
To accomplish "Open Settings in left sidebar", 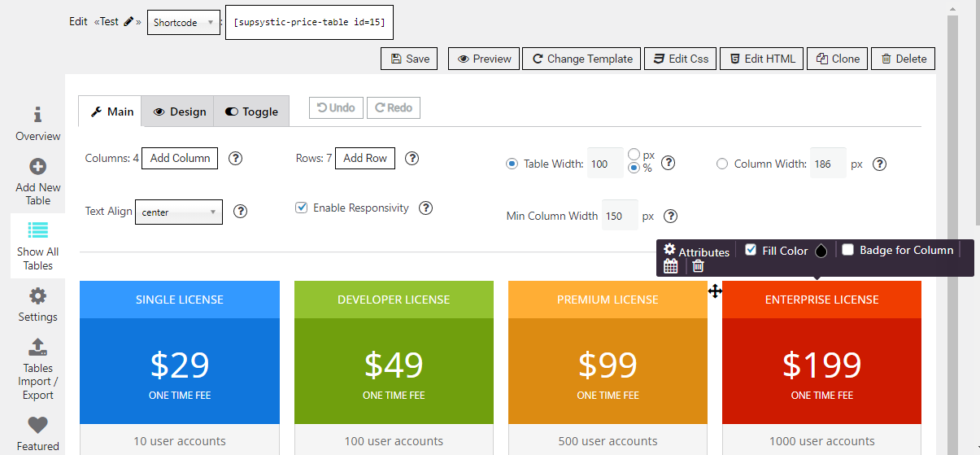I will pyautogui.click(x=37, y=304).
